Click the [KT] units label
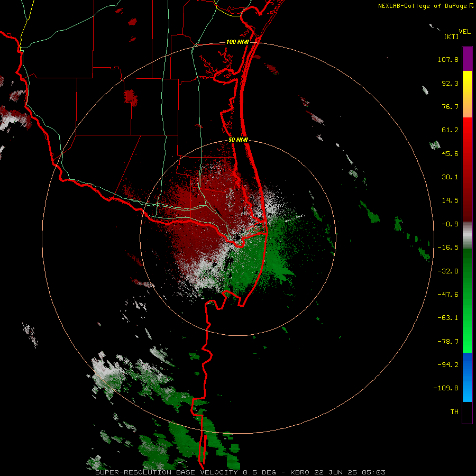 tap(451, 36)
